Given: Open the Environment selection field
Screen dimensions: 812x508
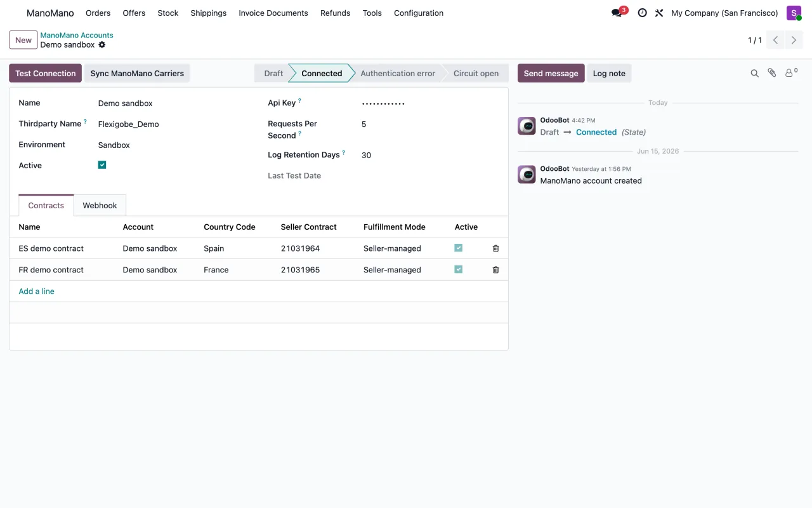Looking at the screenshot, I should (171, 145).
